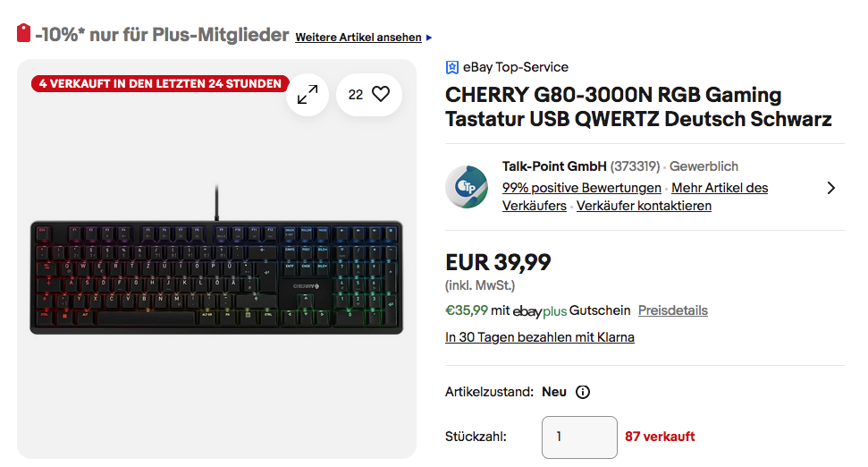Expand seller details with right chevron
The image size is (868, 467).
pyautogui.click(x=830, y=188)
